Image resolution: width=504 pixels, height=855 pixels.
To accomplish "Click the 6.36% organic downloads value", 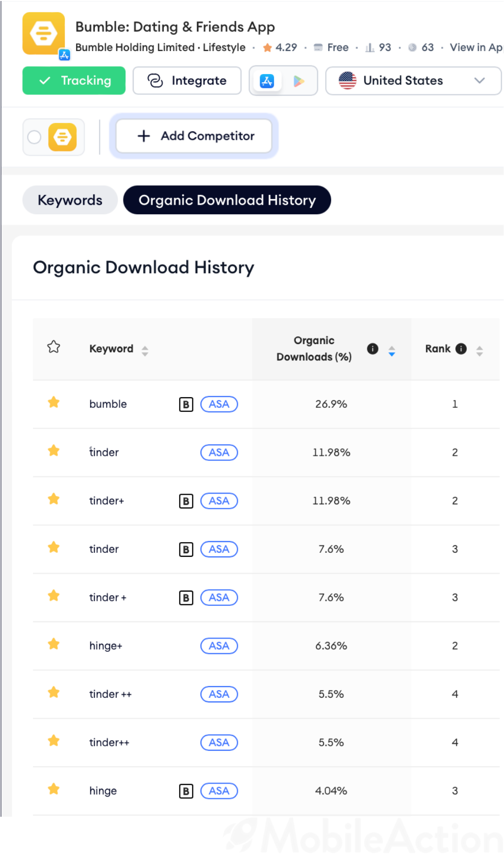I will pyautogui.click(x=332, y=646).
